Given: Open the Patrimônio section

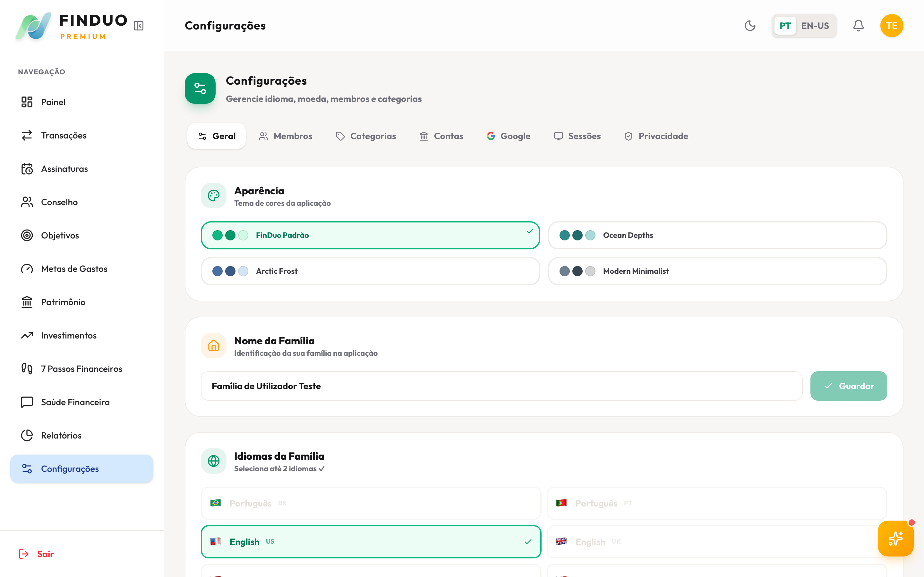Looking at the screenshot, I should tap(63, 302).
